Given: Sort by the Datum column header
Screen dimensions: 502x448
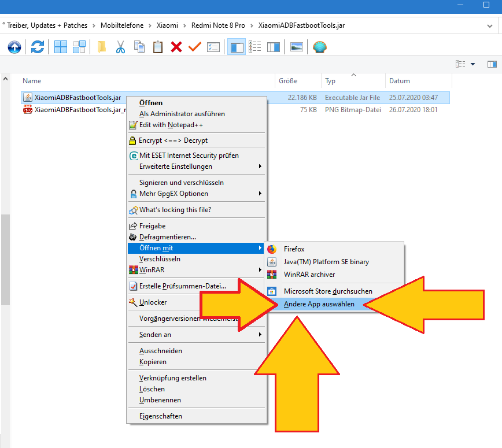Looking at the screenshot, I should pyautogui.click(x=419, y=81).
